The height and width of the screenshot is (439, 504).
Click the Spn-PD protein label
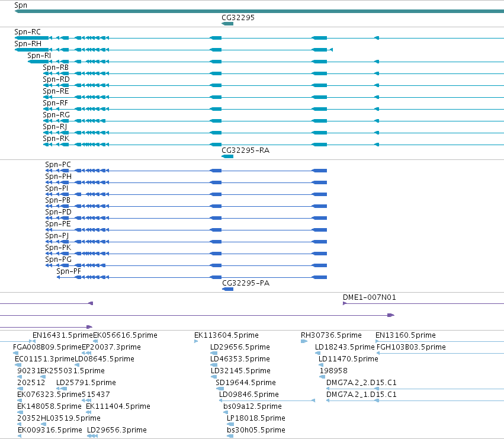point(59,212)
